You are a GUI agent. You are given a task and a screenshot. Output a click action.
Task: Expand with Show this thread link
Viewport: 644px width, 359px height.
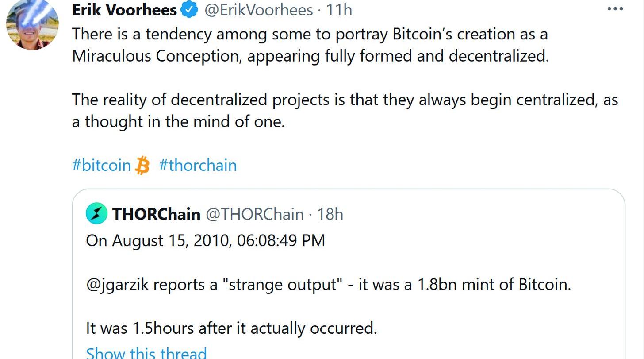pyautogui.click(x=146, y=353)
